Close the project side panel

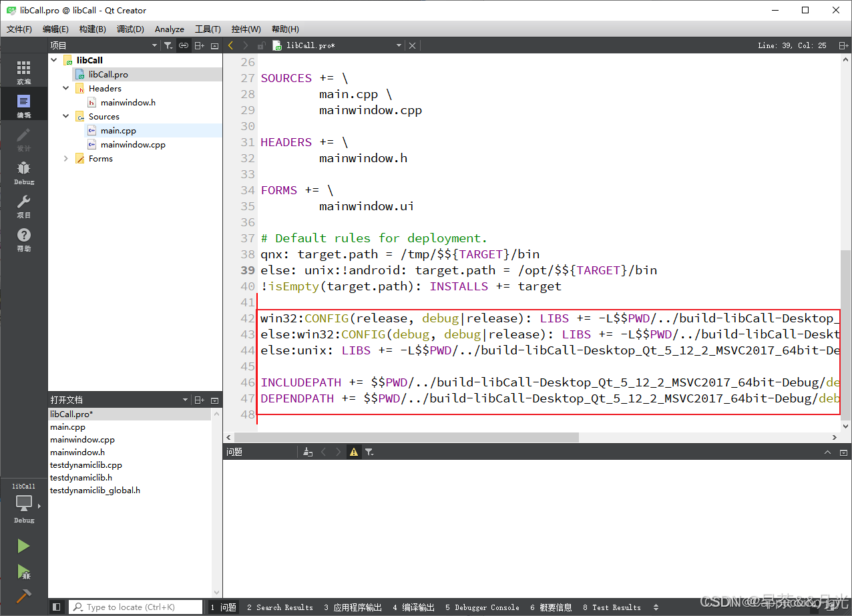coord(214,45)
